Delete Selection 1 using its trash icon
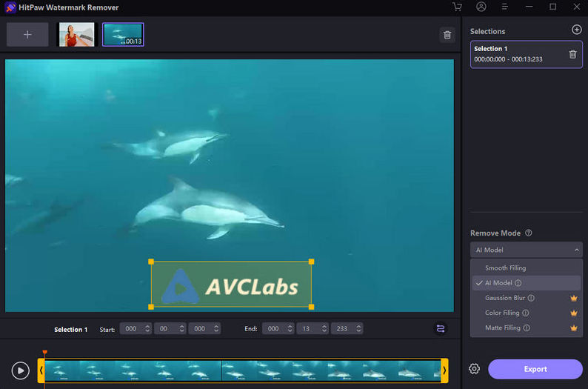588x389 pixels. point(572,54)
